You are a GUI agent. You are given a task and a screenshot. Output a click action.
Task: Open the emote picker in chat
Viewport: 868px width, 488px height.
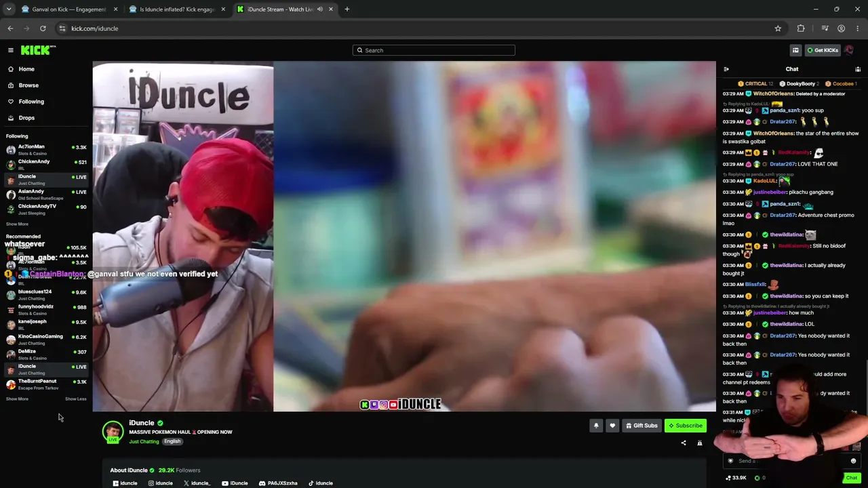(853, 461)
